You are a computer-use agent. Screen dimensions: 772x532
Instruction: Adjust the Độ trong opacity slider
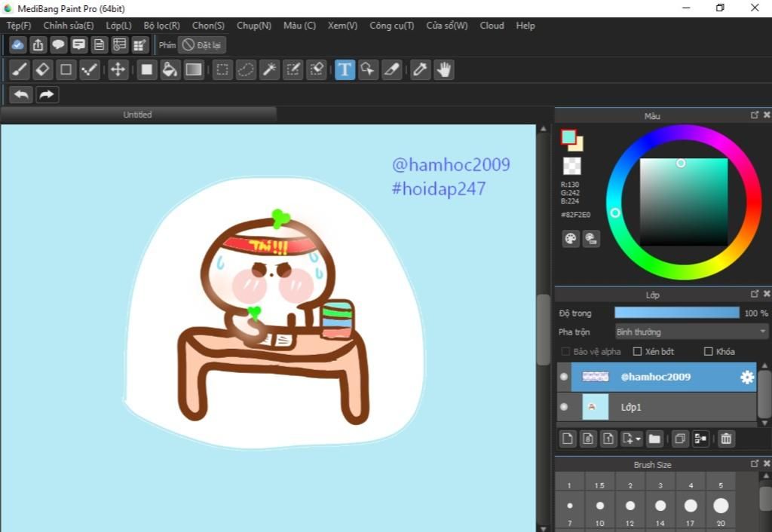676,313
